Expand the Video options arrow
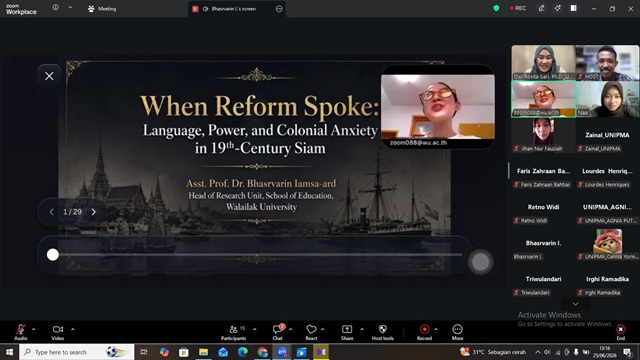This screenshot has height=360, width=640. [73, 329]
